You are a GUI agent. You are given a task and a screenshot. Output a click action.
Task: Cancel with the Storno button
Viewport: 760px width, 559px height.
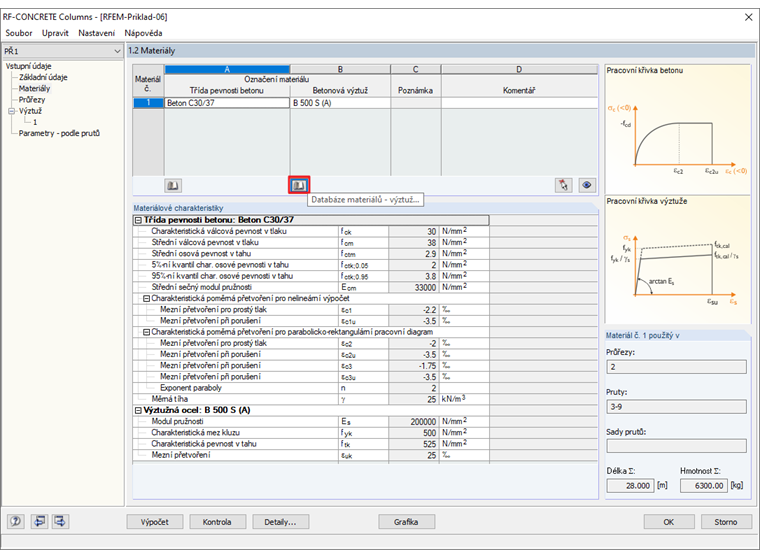pos(726,522)
